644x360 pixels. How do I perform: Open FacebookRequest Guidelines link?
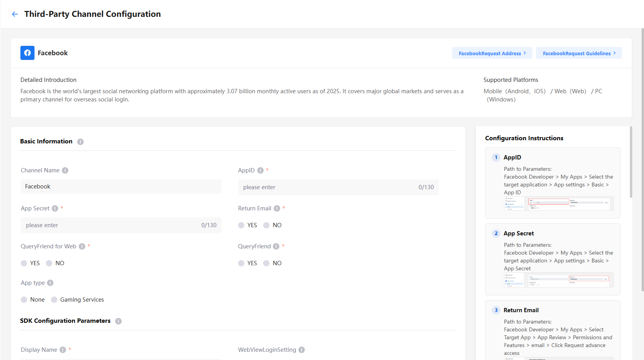tap(579, 53)
